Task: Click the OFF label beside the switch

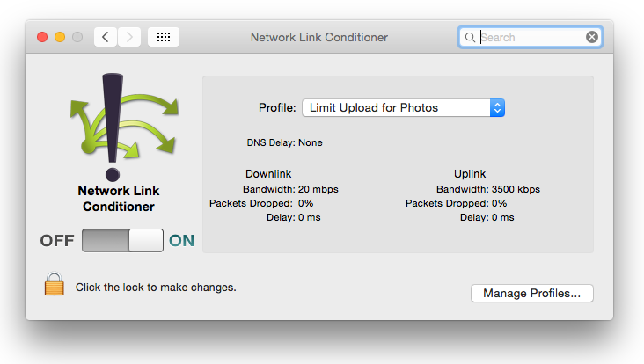Action: (x=57, y=241)
